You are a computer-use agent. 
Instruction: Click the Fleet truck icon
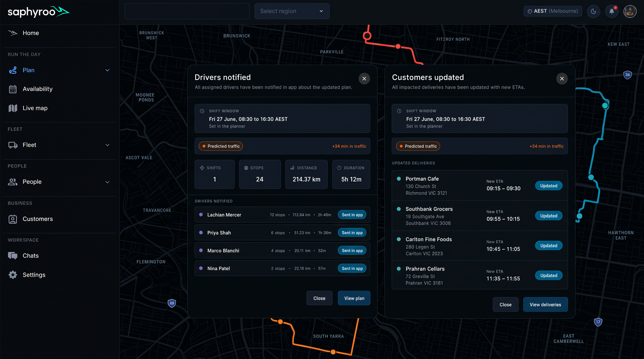click(x=13, y=145)
